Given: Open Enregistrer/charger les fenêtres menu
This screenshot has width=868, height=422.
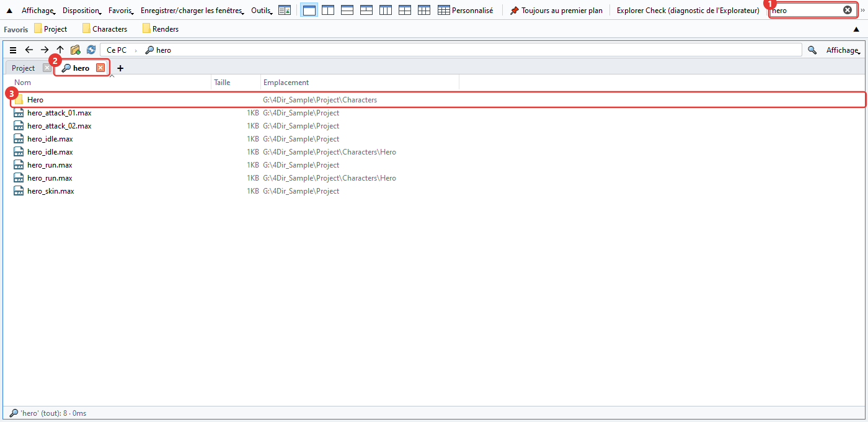Looking at the screenshot, I should coord(193,11).
